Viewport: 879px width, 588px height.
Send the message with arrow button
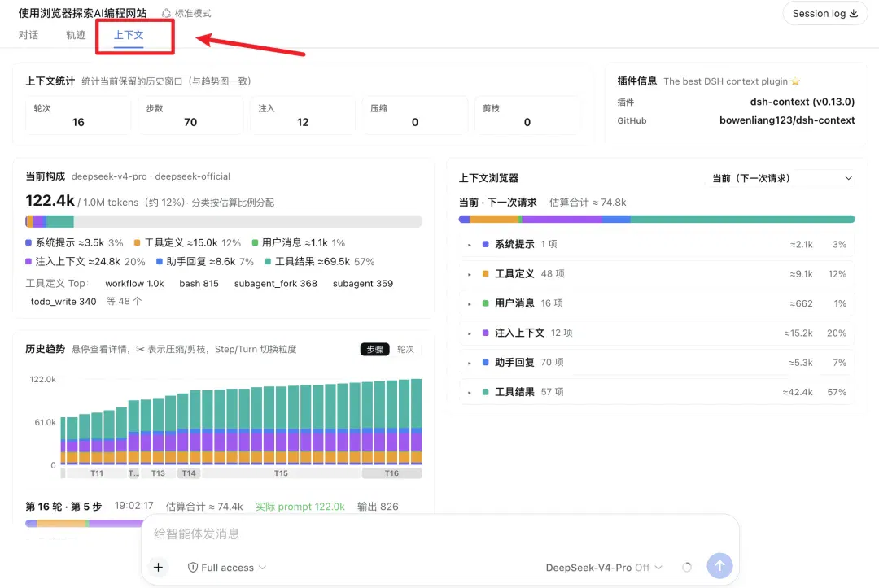click(719, 566)
